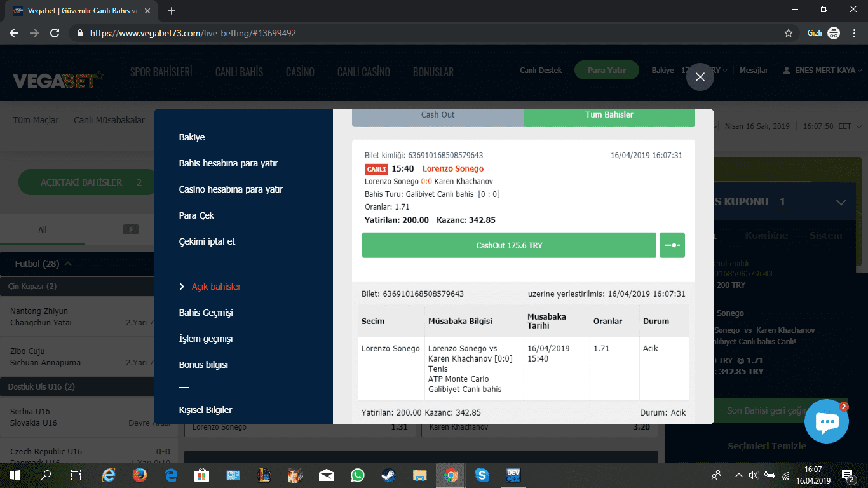Click Açıktaki Bahisler 2 button
The height and width of the screenshot is (488, 868).
pos(86,182)
